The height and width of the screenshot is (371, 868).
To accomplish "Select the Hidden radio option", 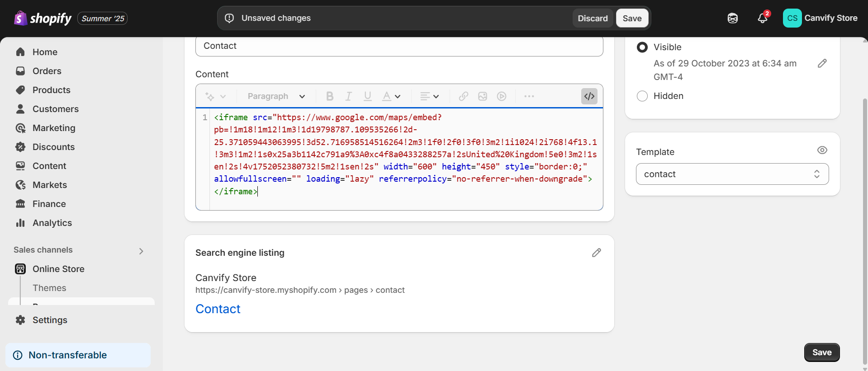I will [642, 96].
